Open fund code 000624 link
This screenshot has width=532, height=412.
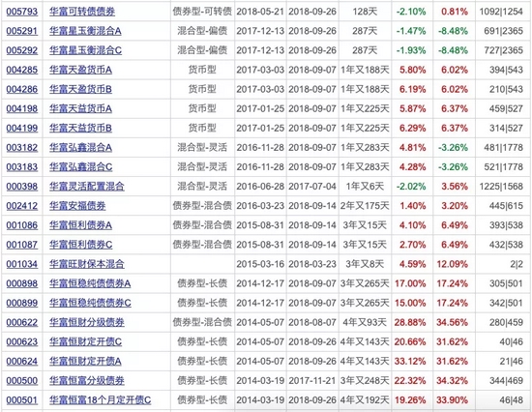coord(22,361)
